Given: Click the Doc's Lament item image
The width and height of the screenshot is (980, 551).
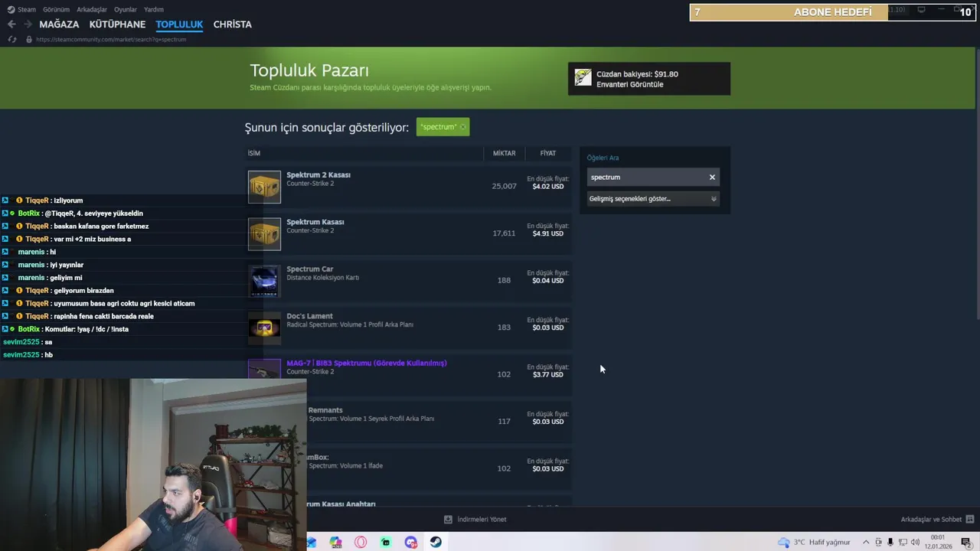Looking at the screenshot, I should pyautogui.click(x=264, y=328).
